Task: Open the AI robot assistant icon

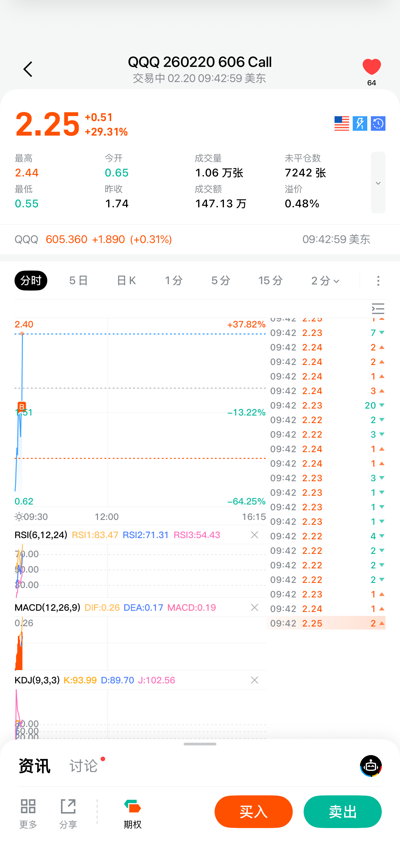Action: coord(371,766)
